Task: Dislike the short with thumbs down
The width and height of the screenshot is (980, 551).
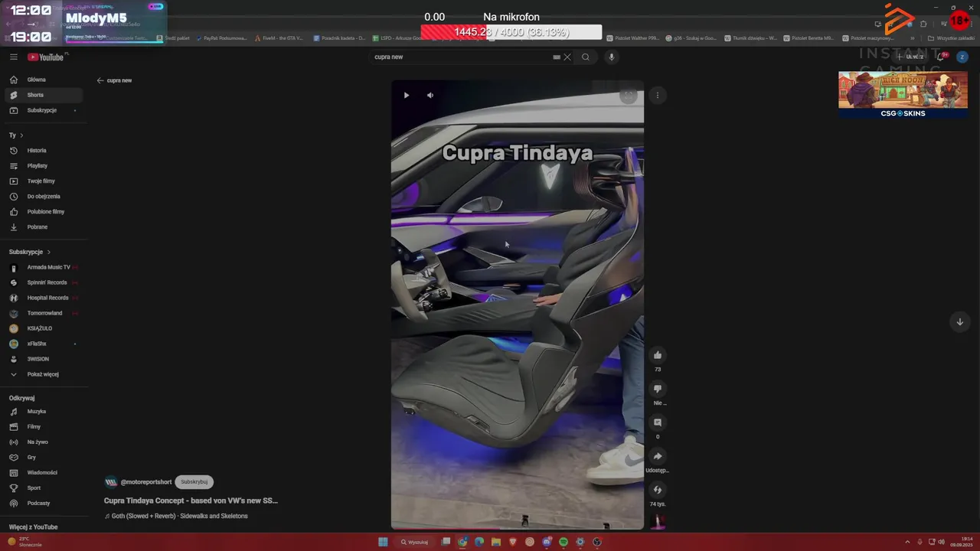Action: 657,389
